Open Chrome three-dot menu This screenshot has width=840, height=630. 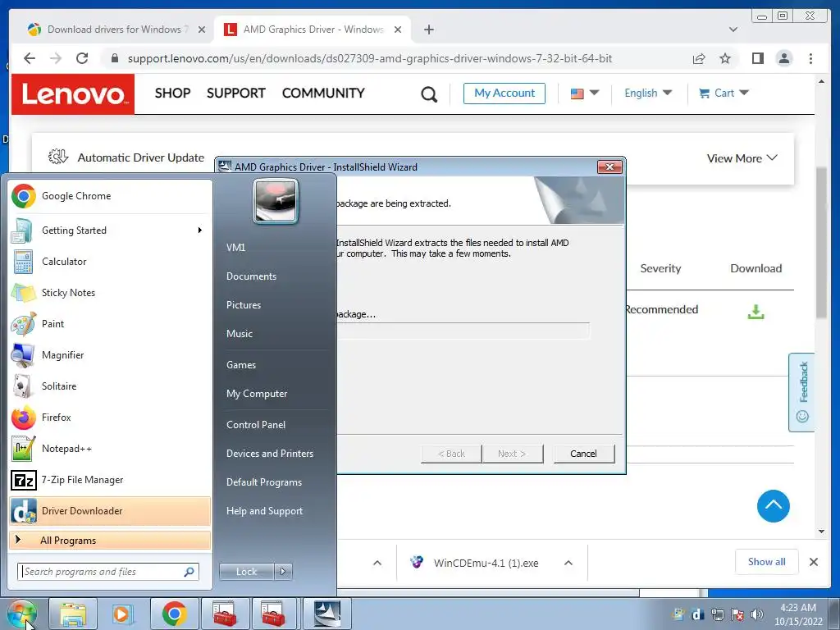tap(810, 58)
